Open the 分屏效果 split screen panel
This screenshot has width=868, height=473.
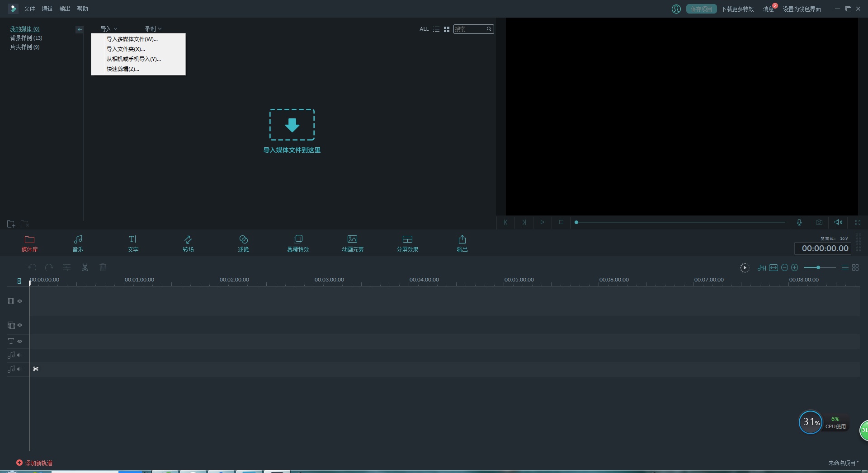(x=407, y=243)
